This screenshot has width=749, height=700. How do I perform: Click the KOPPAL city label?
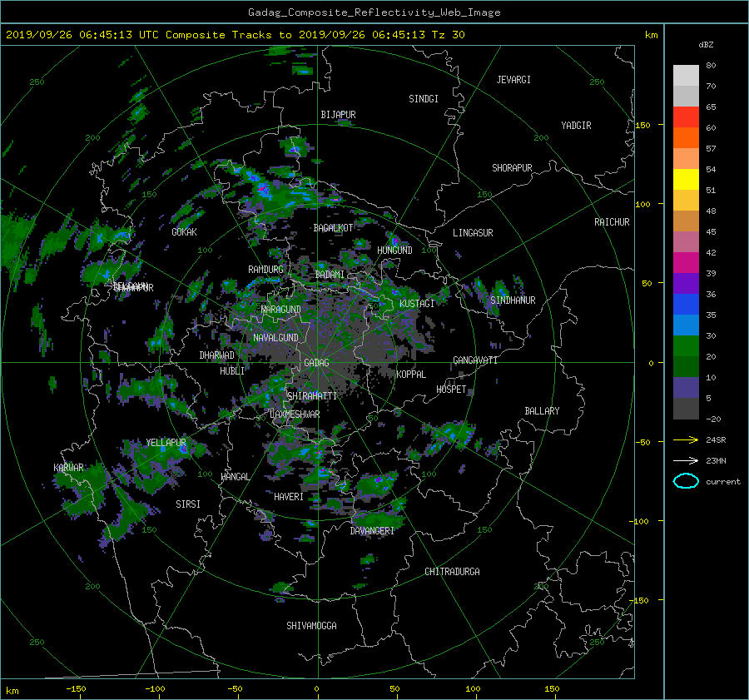pos(411,375)
